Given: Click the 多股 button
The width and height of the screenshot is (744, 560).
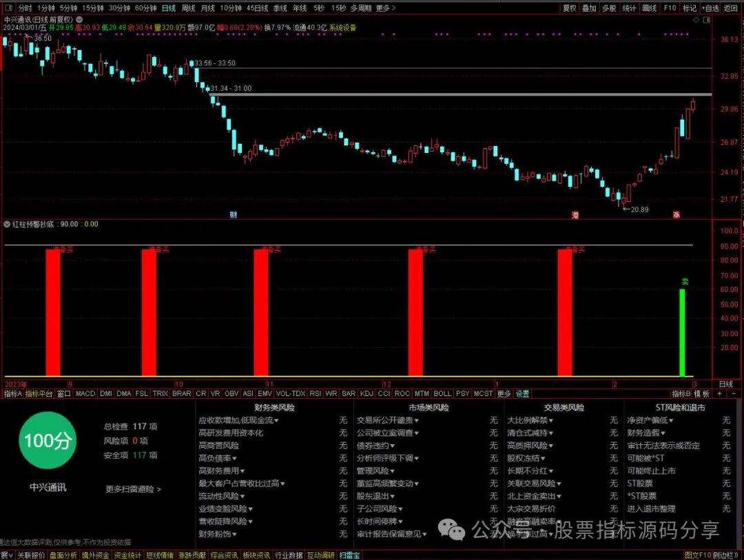Looking at the screenshot, I should click(609, 8).
